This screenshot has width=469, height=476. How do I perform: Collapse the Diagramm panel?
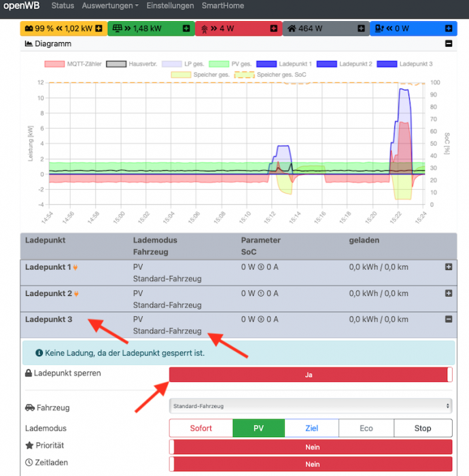coord(448,44)
